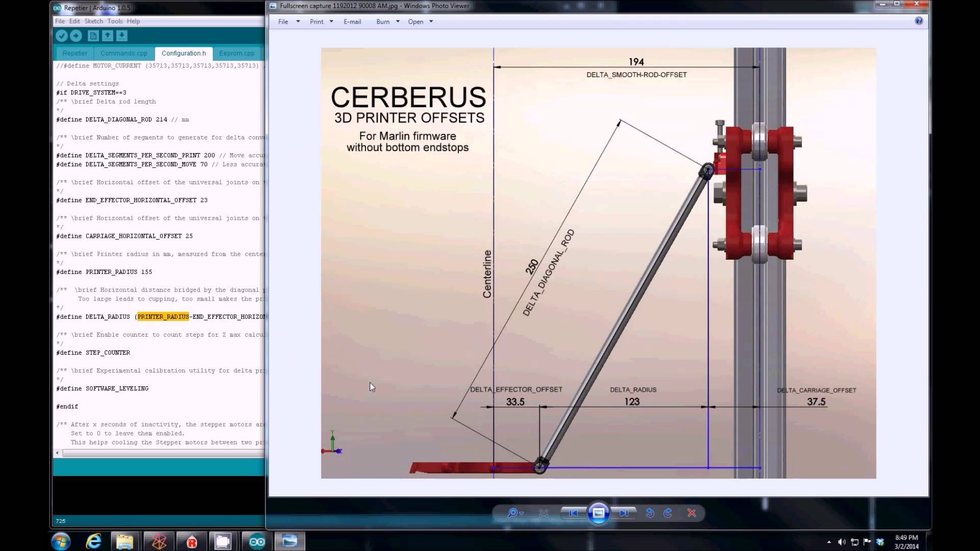Rotate the photo counterclockwise
Image resolution: width=980 pixels, height=551 pixels.
coord(650,513)
